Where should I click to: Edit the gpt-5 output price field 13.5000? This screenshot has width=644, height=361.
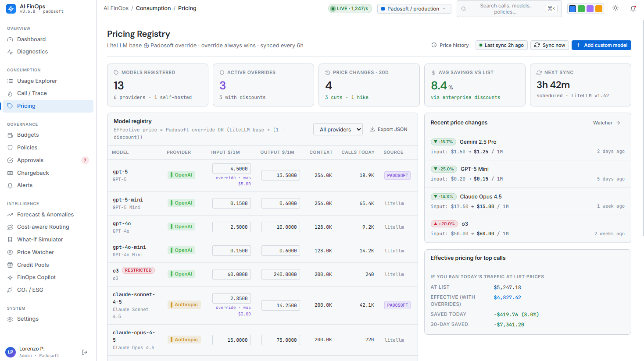coord(281,175)
